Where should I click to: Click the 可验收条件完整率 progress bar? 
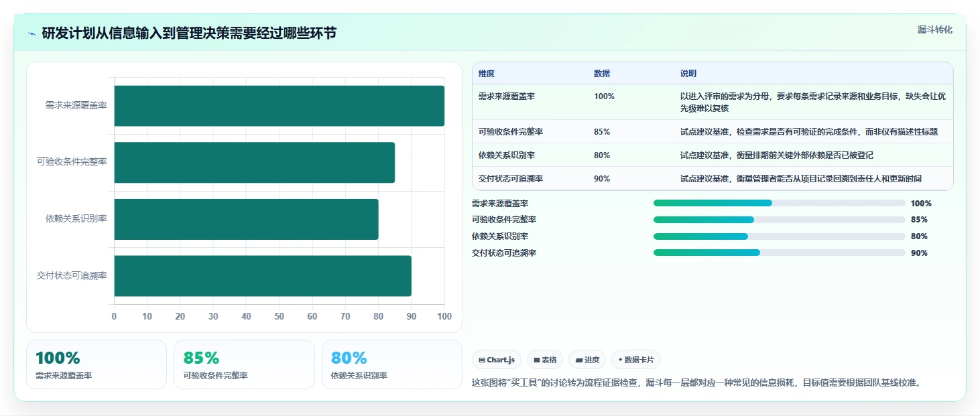coord(779,220)
